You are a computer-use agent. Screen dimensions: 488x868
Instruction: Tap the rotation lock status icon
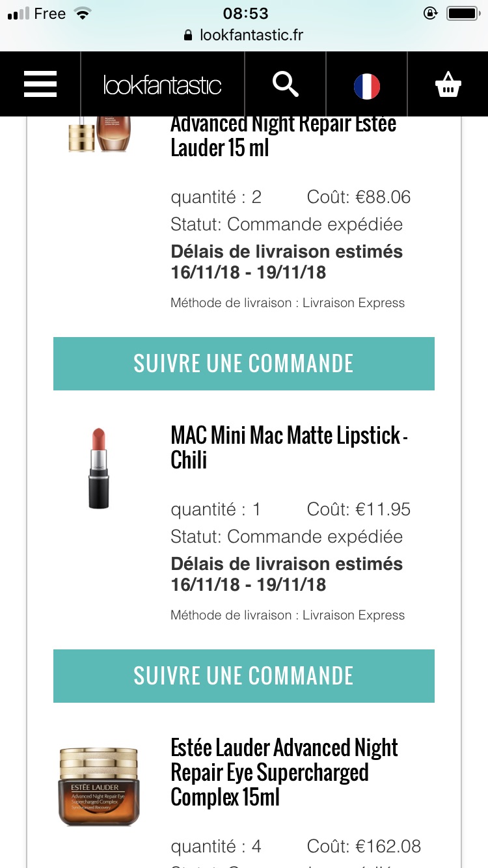pyautogui.click(x=429, y=13)
